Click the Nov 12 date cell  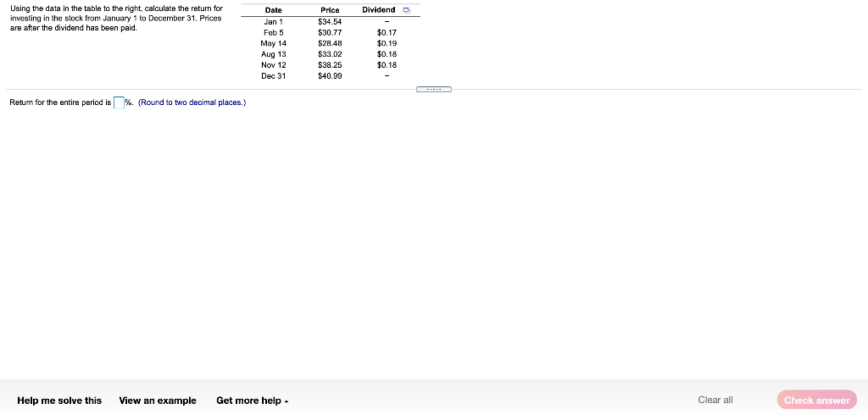tap(274, 64)
